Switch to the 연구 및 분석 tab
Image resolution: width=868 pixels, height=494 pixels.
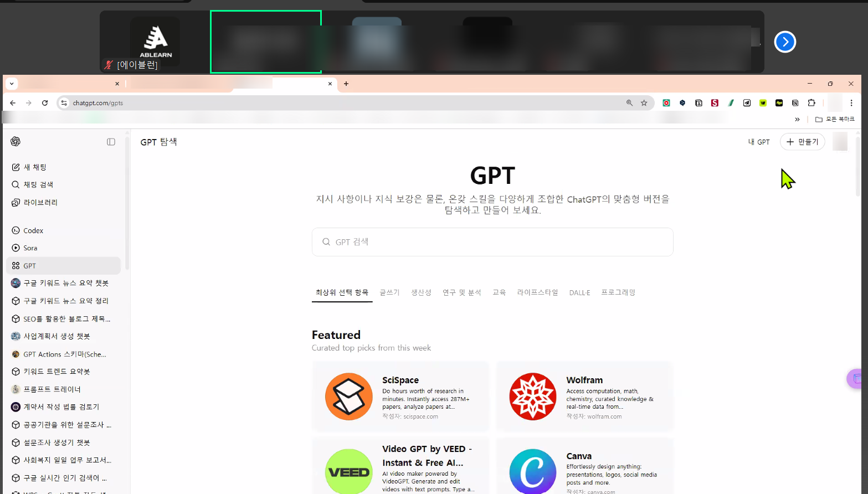tap(461, 292)
